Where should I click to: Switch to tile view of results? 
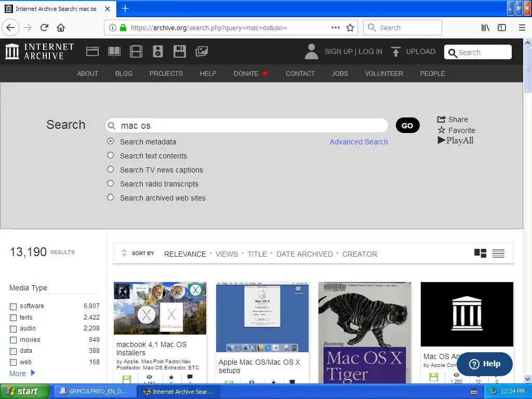tap(480, 253)
